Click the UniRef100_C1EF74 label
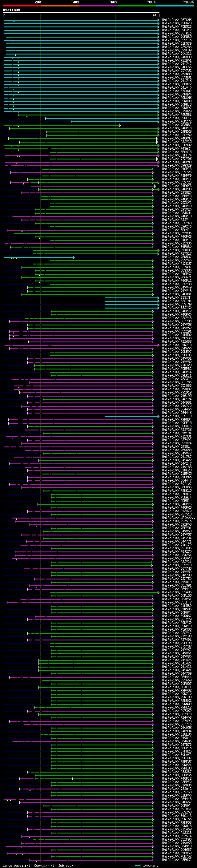 click(x=176, y=155)
